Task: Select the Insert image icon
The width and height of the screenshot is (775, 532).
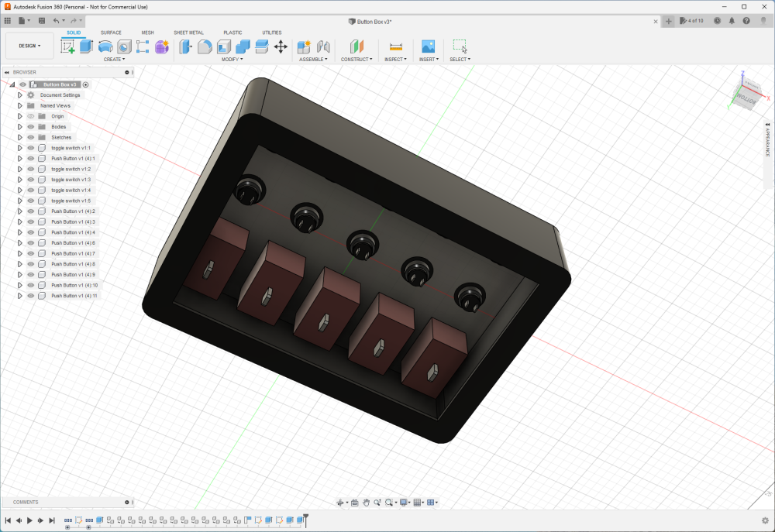Action: coord(428,46)
